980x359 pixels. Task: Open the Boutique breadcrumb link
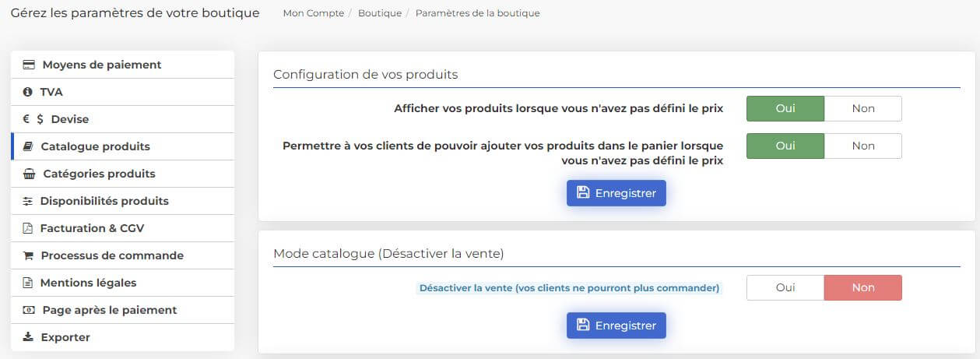[x=380, y=13]
